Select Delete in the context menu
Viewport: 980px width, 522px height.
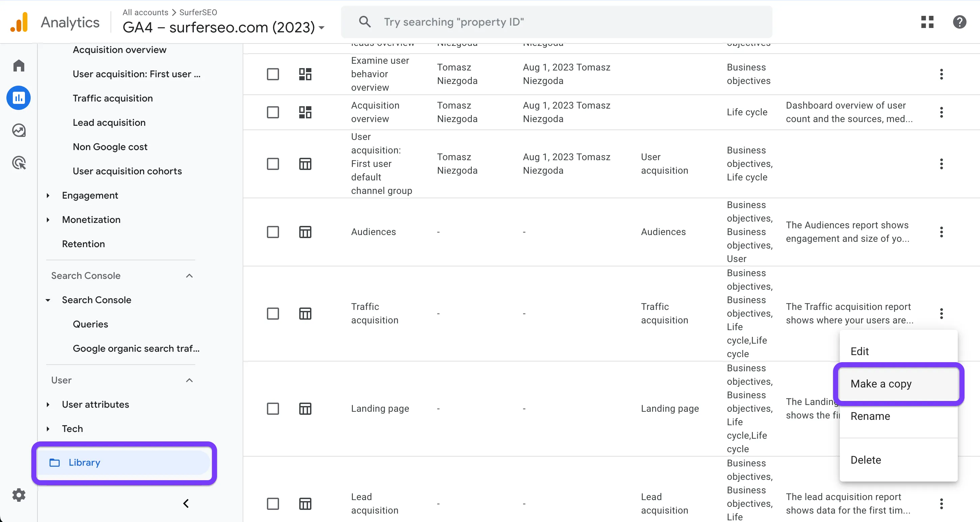coord(865,460)
